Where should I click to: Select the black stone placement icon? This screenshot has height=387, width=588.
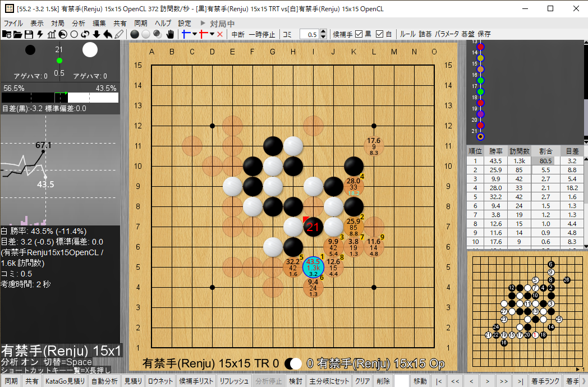[135, 34]
